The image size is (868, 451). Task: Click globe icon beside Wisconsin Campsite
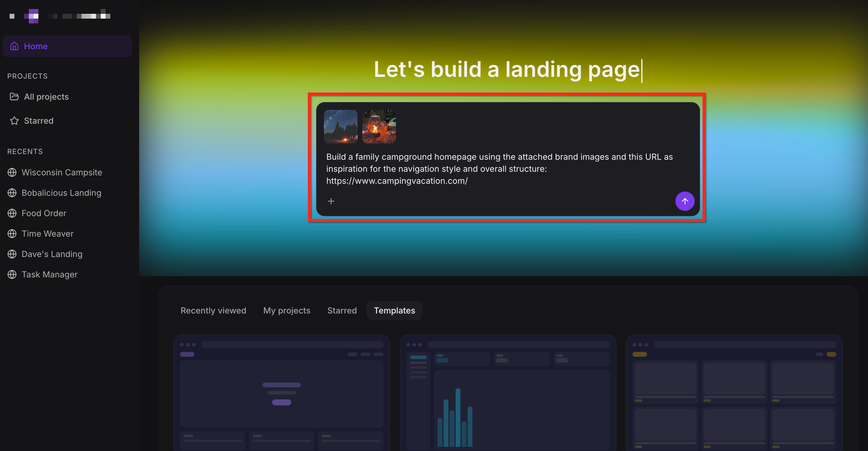tap(12, 172)
